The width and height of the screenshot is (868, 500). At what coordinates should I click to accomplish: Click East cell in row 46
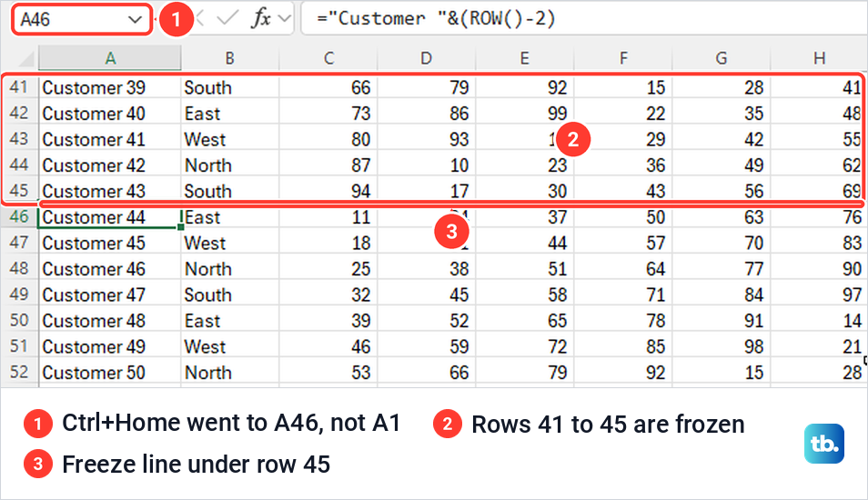(x=229, y=216)
